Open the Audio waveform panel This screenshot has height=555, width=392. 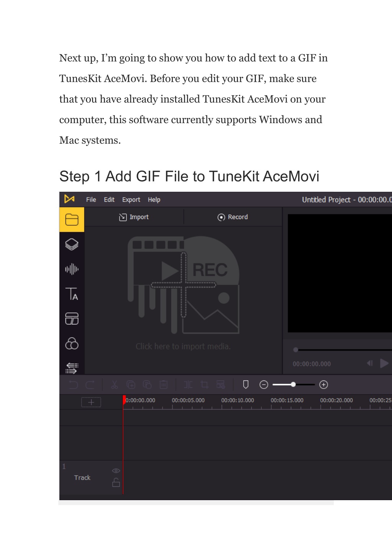click(72, 269)
